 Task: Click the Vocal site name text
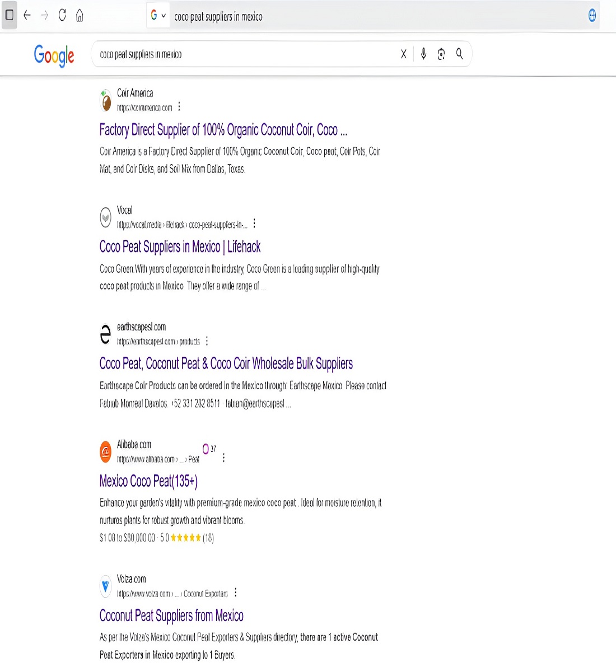click(x=124, y=210)
